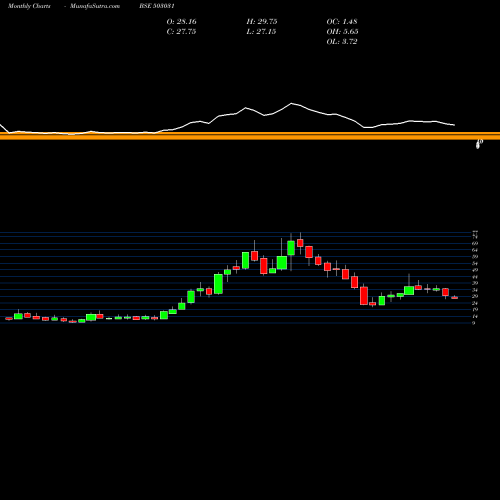Click the last red candle on the chart
The height and width of the screenshot is (500, 500).
(x=455, y=298)
